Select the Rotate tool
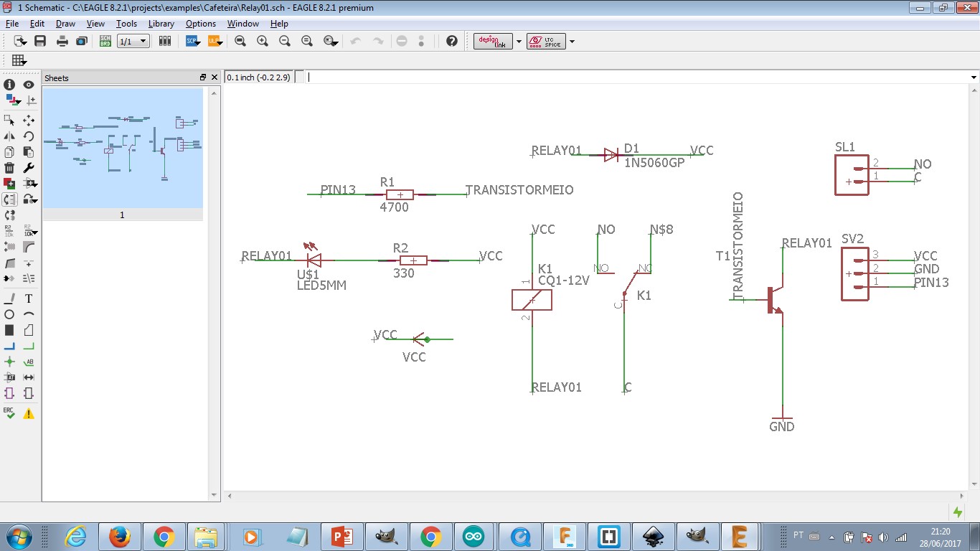The image size is (980, 551). 29,136
